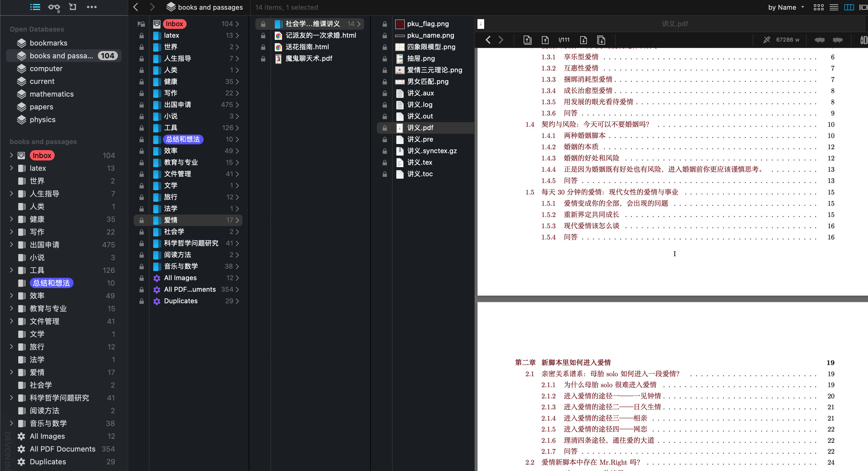Jump to the first PDF page
The width and height of the screenshot is (868, 471).
pos(527,40)
